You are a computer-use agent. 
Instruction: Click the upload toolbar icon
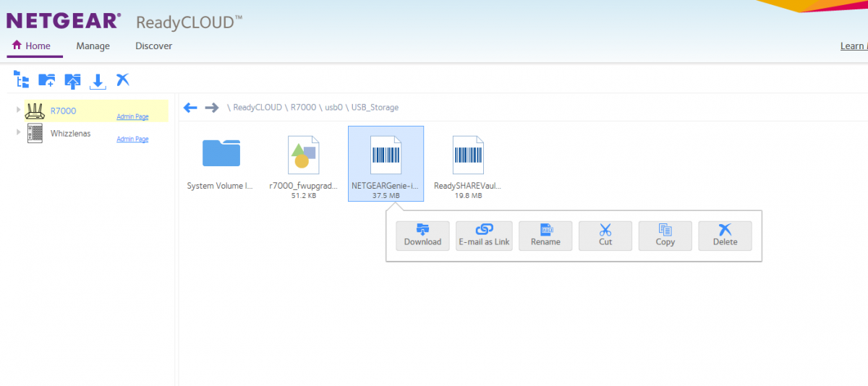[x=72, y=80]
